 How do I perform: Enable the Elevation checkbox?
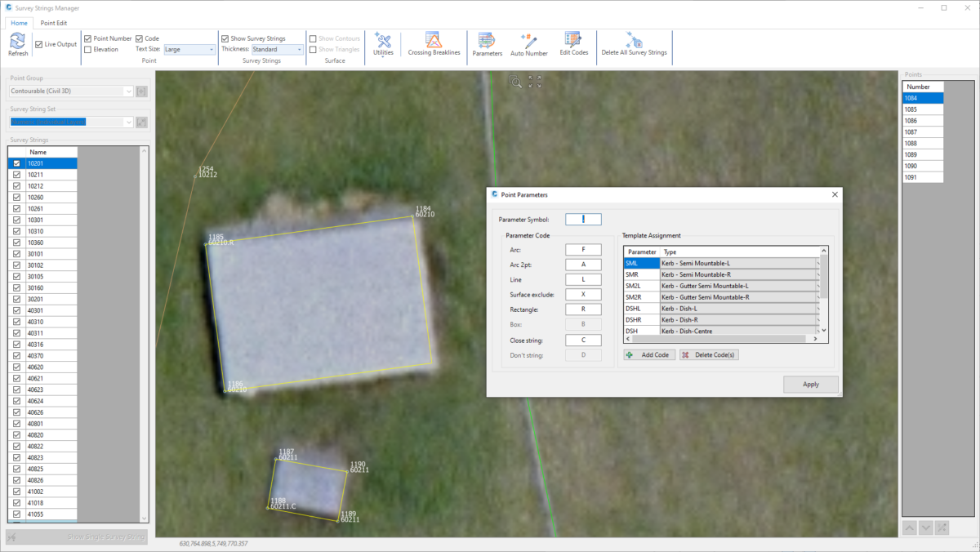[87, 49]
